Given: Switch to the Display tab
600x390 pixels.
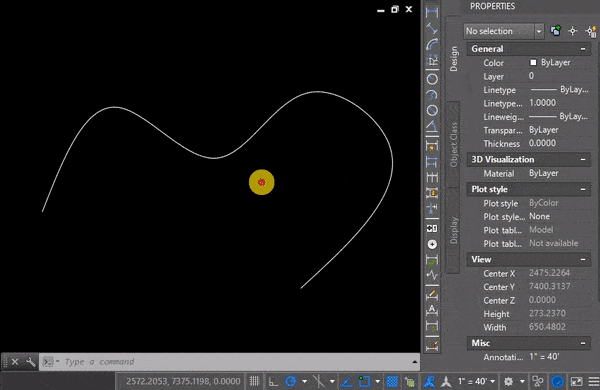Looking at the screenshot, I should (454, 230).
